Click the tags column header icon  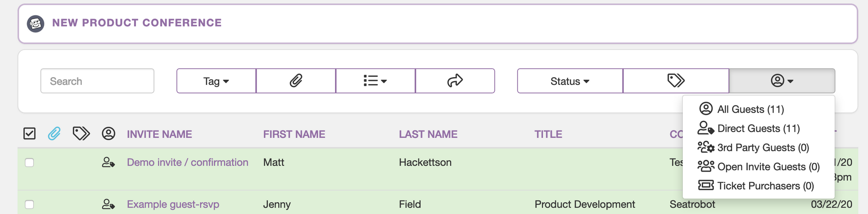[81, 133]
